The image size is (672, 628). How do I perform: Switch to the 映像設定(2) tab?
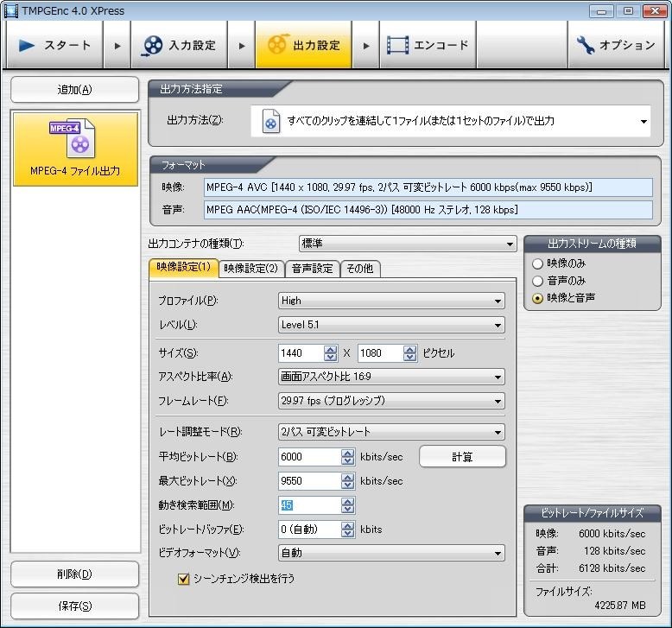tap(251, 269)
